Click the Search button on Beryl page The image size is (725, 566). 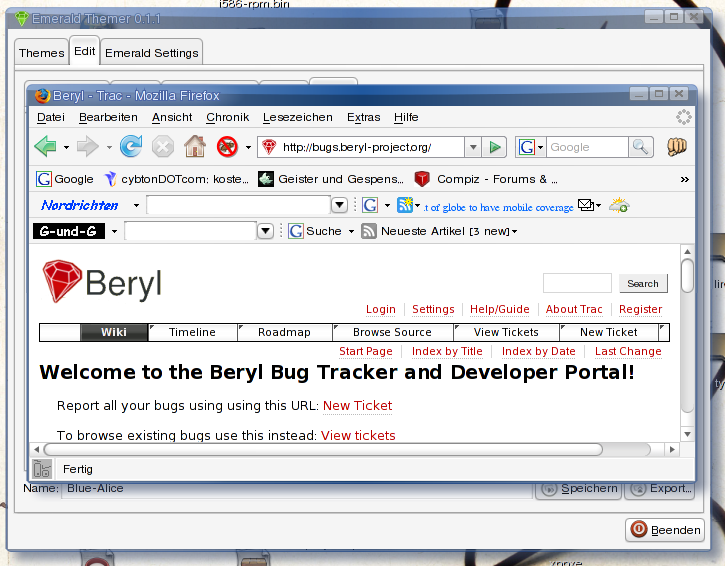pyautogui.click(x=643, y=283)
